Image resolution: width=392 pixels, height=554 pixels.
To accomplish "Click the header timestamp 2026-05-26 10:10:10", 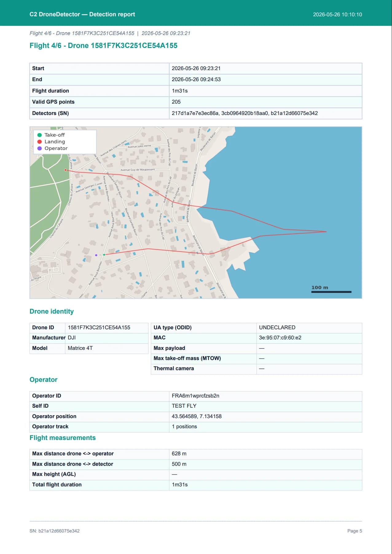I will coord(337,14).
